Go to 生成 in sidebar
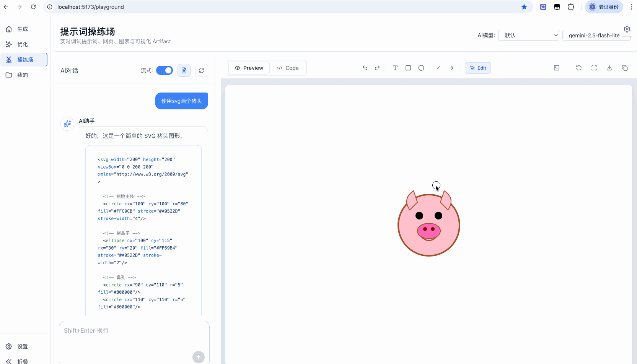The height and width of the screenshot is (364, 637). pos(23,29)
